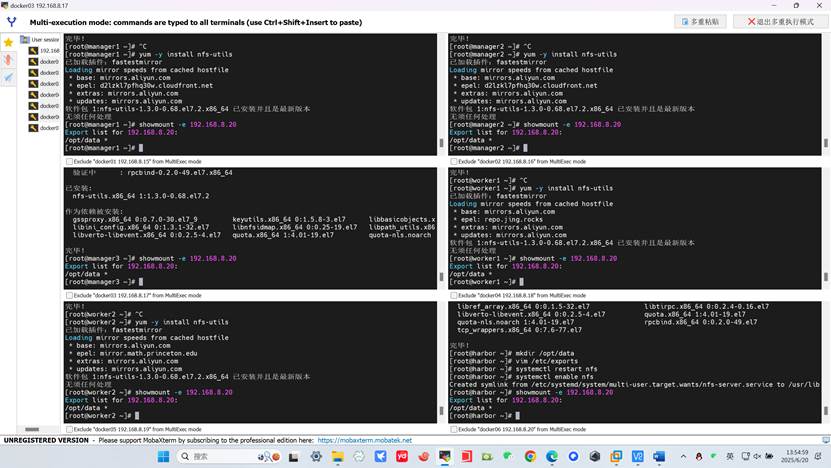Open File Explorer from taskbar
Image resolution: width=831 pixels, height=468 pixels.
click(338, 456)
